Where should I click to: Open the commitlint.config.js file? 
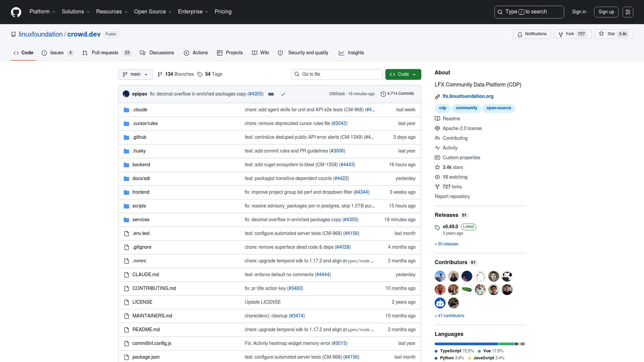152,344
